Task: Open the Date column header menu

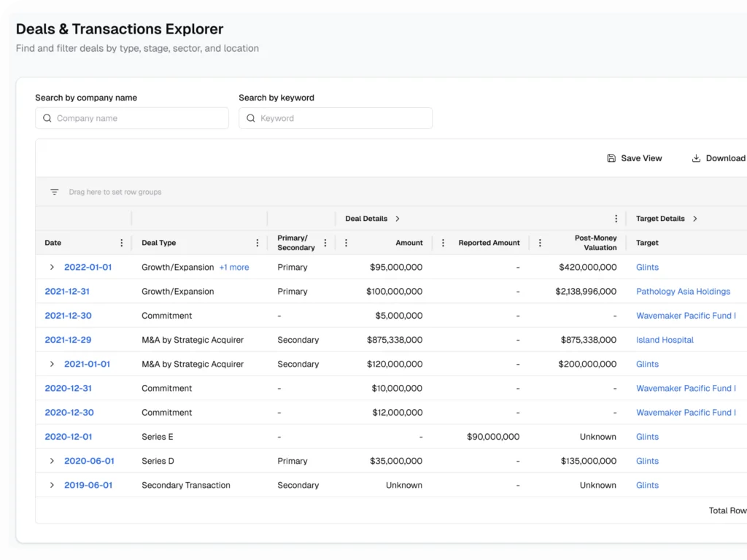Action: [122, 242]
